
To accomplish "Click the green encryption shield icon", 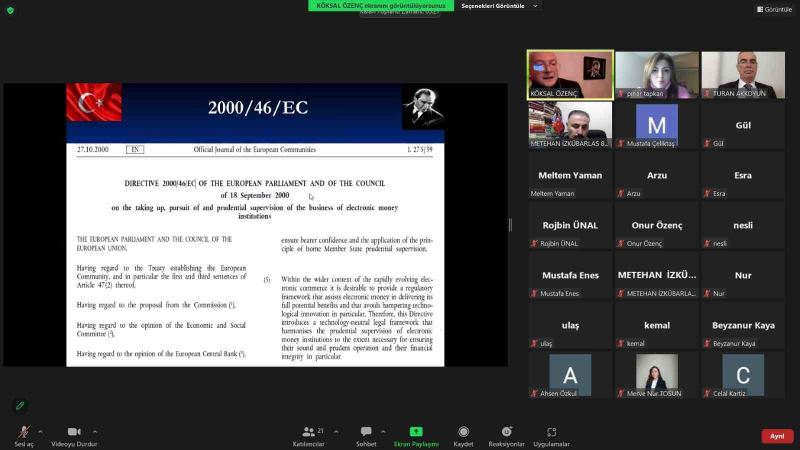I will point(11,9).
